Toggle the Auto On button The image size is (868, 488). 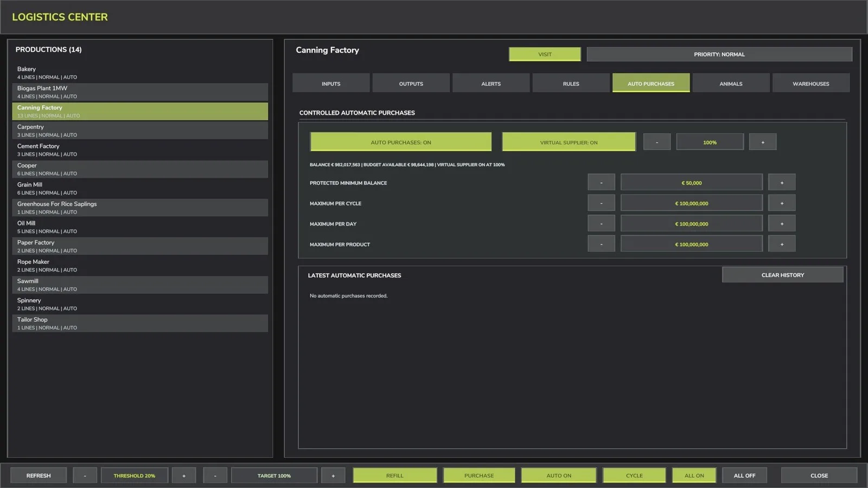pyautogui.click(x=558, y=476)
